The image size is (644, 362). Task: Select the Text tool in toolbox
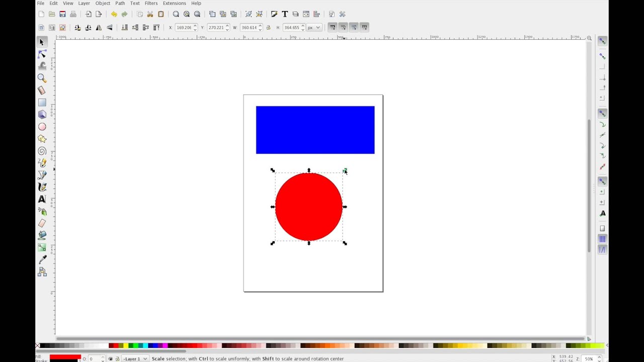pyautogui.click(x=42, y=199)
